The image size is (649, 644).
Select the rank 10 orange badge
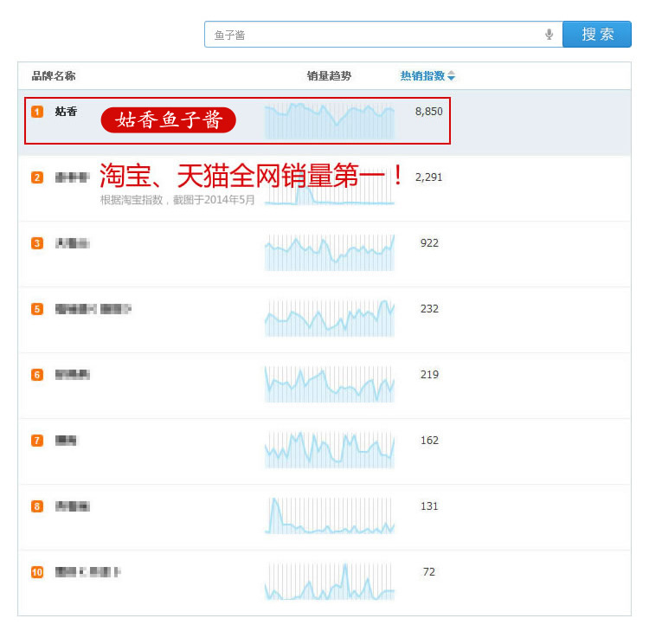tap(37, 572)
